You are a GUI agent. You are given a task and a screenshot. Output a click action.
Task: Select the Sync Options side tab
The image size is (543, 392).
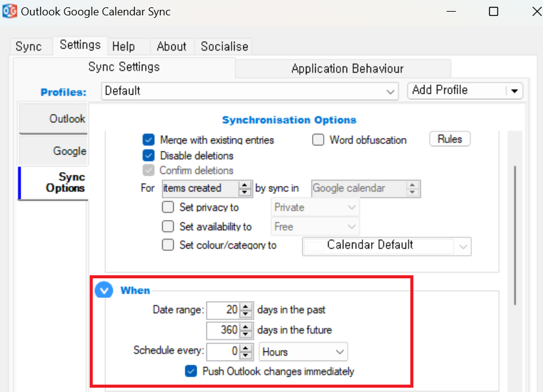[54, 182]
